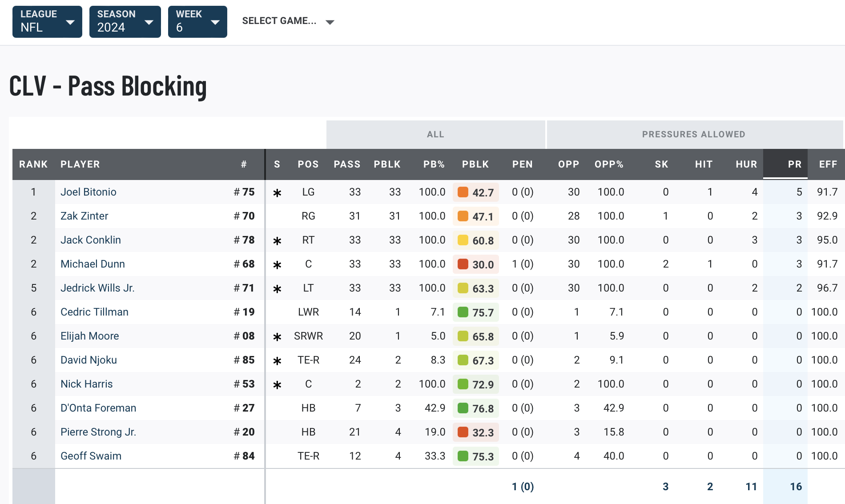Open David Njoku's player page

(x=89, y=360)
